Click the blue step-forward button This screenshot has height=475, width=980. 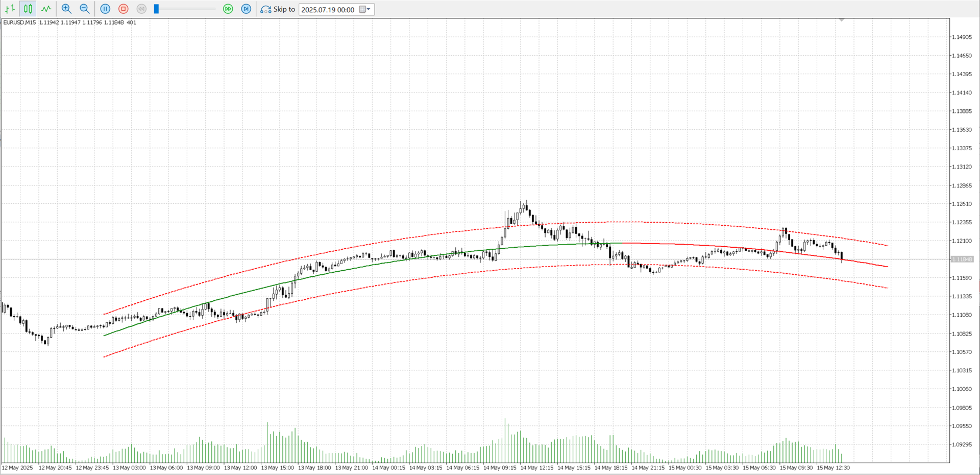(246, 9)
